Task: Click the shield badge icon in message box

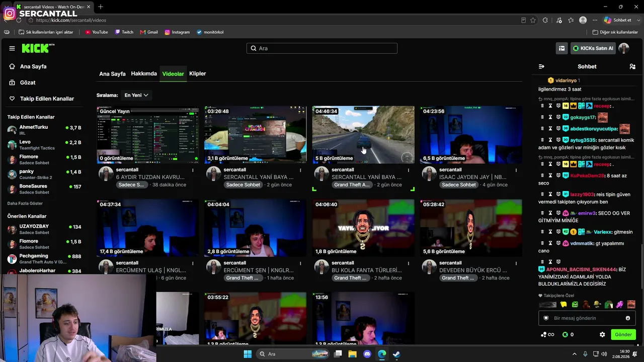Action: pyautogui.click(x=546, y=318)
